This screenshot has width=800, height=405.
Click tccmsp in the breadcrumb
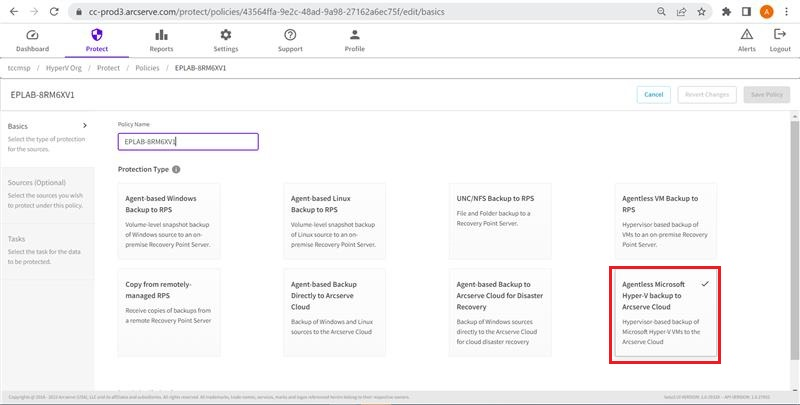(x=19, y=68)
